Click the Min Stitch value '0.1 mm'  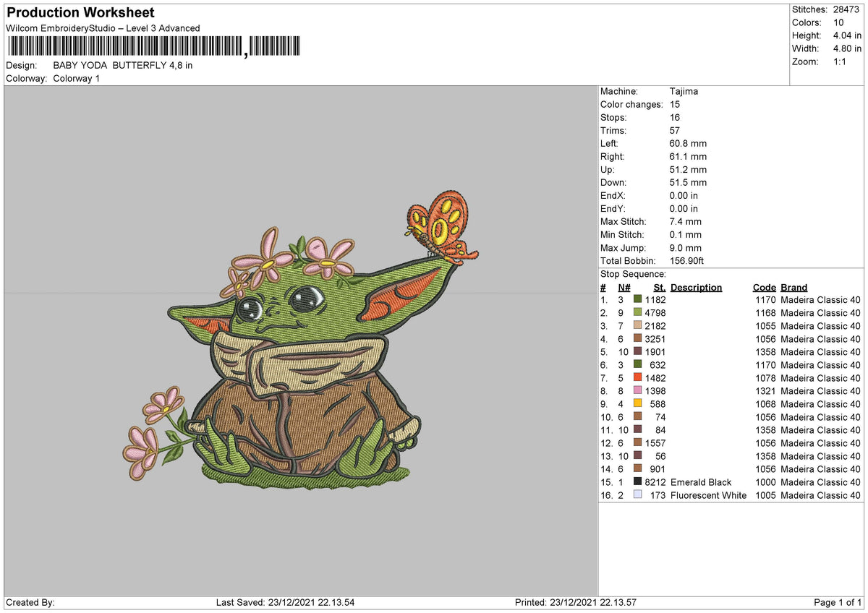pyautogui.click(x=686, y=235)
